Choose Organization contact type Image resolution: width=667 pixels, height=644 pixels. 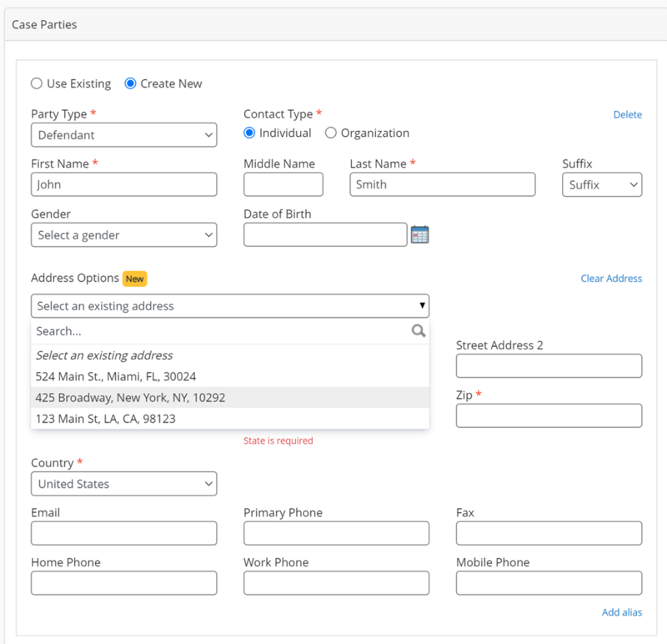[x=331, y=133]
